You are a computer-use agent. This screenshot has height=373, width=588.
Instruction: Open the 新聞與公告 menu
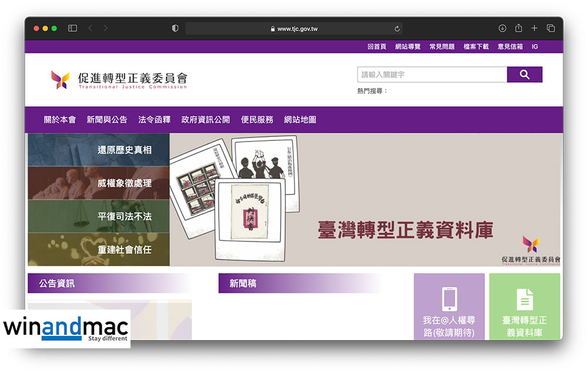click(106, 119)
